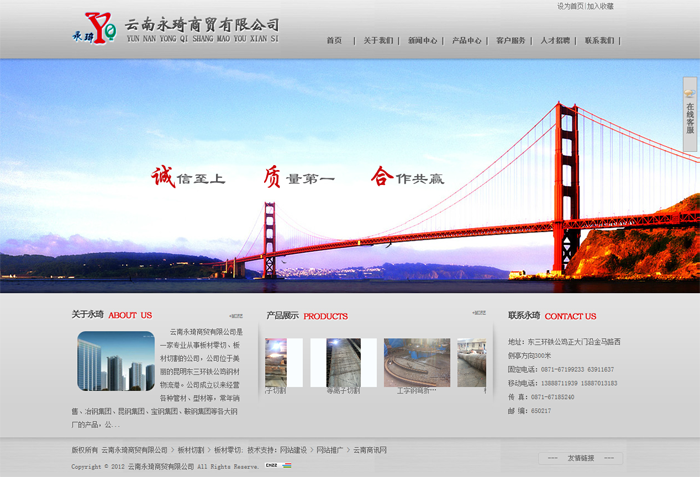The height and width of the screenshot is (477, 700).
Task: Click the 网站建设 footer link
Action: [294, 450]
